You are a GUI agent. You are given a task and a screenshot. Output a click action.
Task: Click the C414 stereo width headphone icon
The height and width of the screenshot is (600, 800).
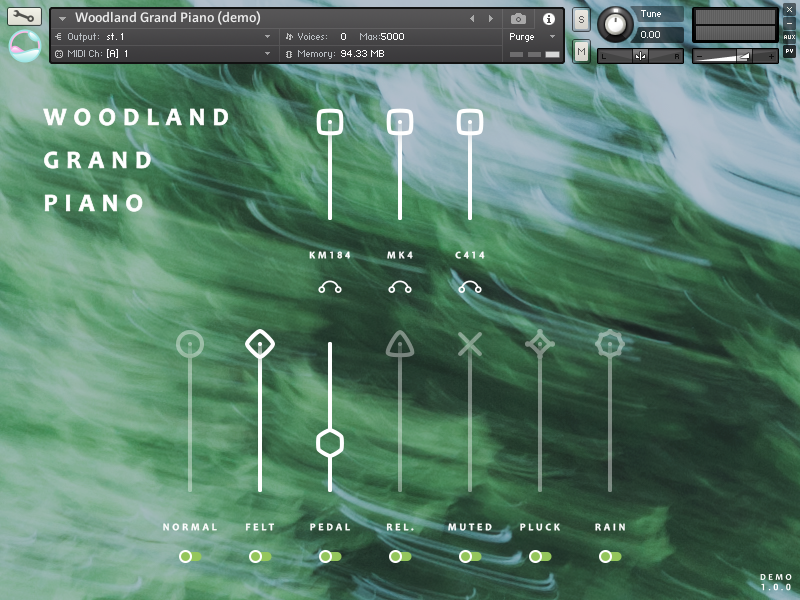[469, 287]
